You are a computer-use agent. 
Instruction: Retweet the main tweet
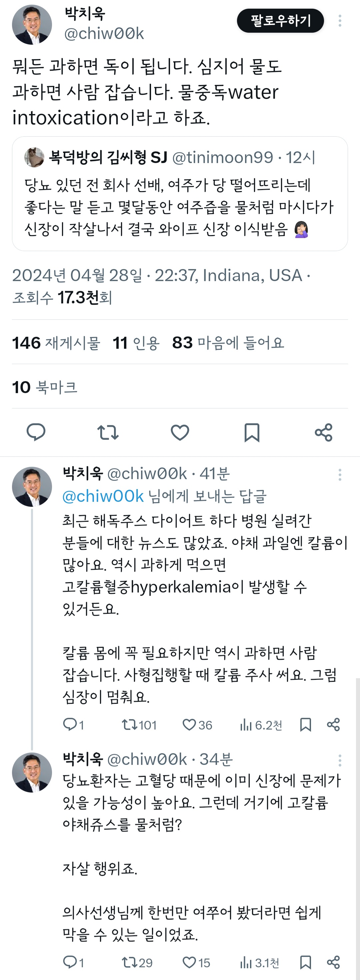[109, 432]
